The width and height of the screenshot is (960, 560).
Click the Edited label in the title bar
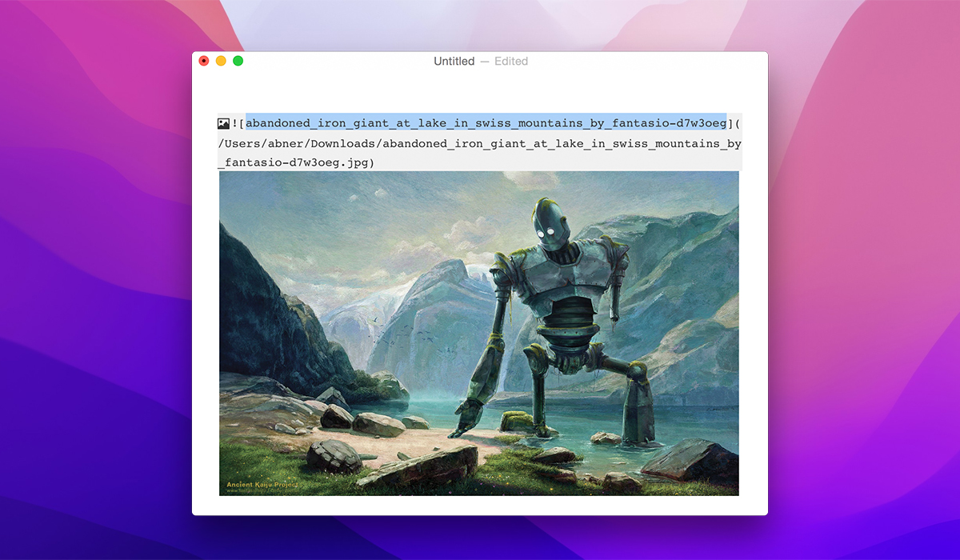point(511,61)
